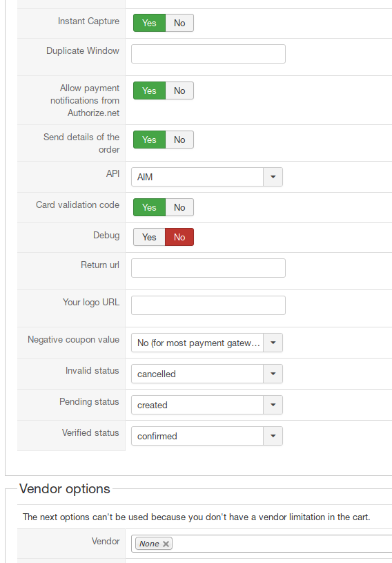This screenshot has width=392, height=563.
Task: Turn off Card validation code
Action: (179, 207)
